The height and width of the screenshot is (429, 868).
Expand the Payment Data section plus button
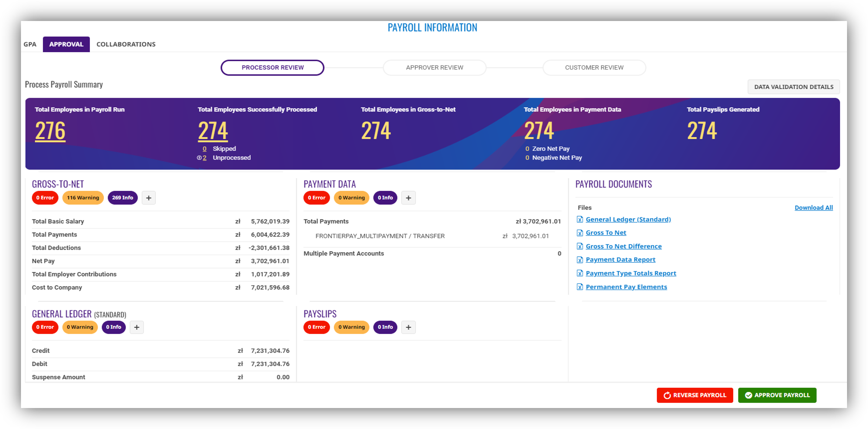[408, 198]
